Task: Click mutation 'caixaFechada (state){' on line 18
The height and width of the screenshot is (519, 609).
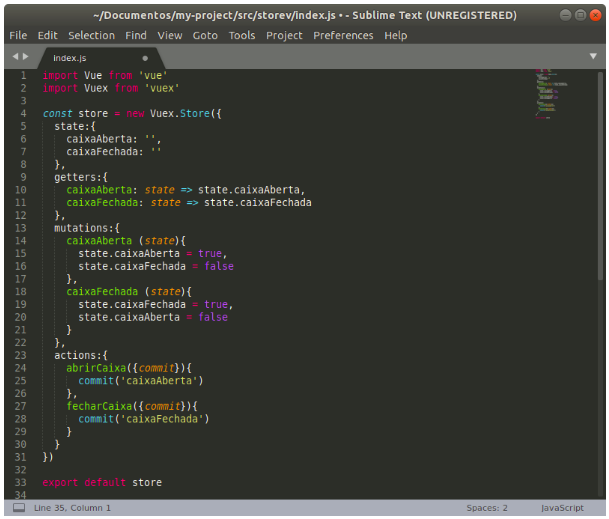Action: 129,292
